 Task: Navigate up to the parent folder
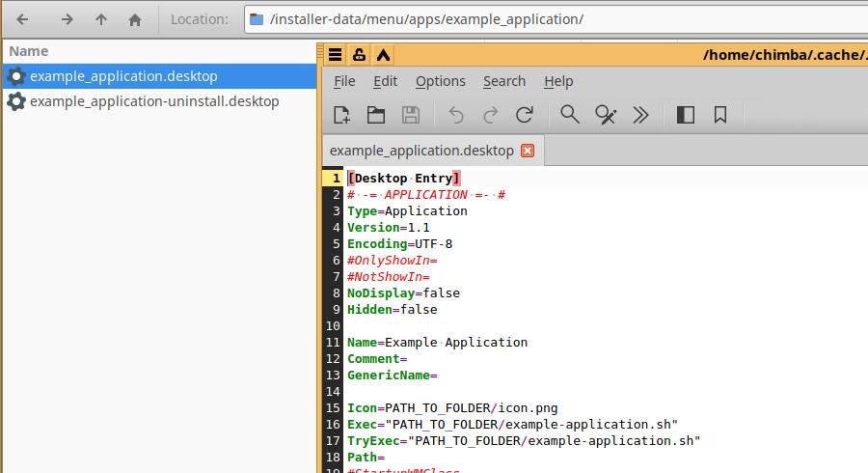click(x=101, y=19)
